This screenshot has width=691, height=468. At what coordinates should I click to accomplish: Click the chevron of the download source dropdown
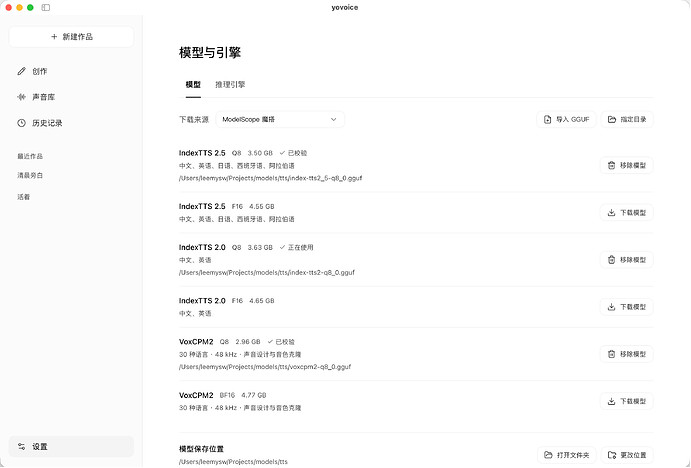pyautogui.click(x=334, y=119)
